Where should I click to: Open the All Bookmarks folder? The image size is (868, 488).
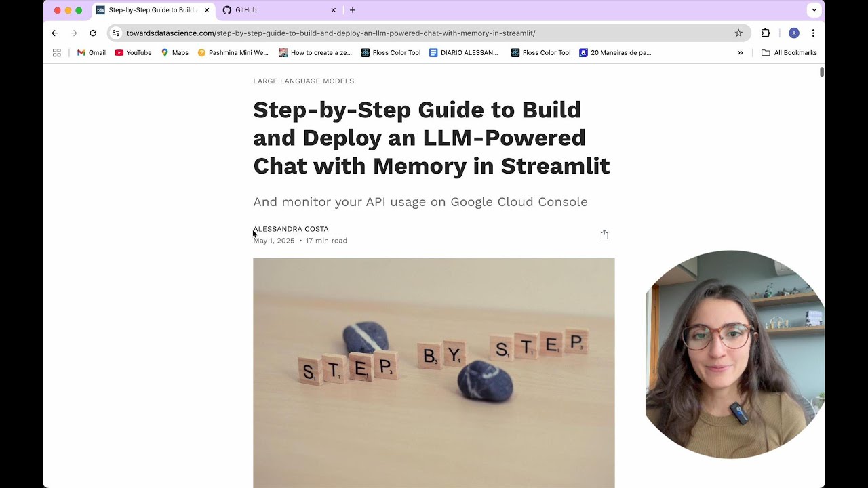(789, 52)
